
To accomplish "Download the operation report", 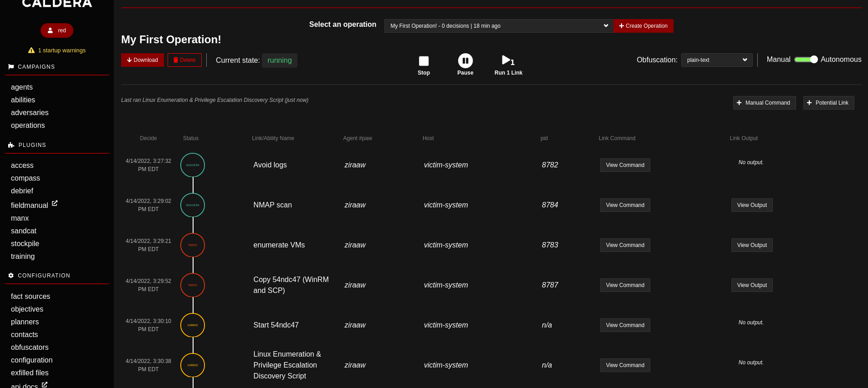I will pos(143,60).
